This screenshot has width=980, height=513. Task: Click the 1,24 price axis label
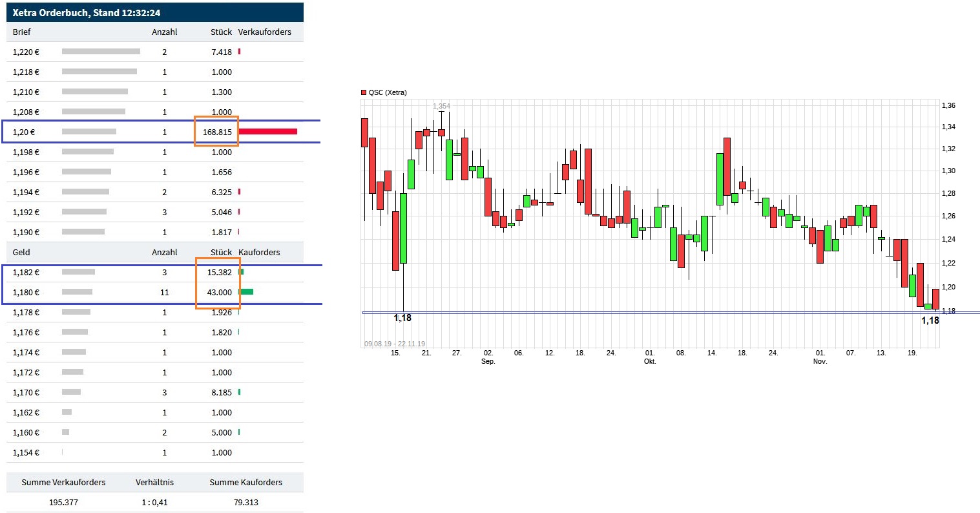click(x=948, y=240)
